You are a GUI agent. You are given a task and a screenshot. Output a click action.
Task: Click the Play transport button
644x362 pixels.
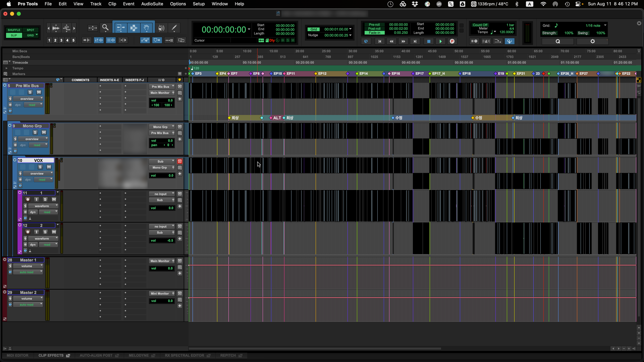pyautogui.click(x=441, y=41)
